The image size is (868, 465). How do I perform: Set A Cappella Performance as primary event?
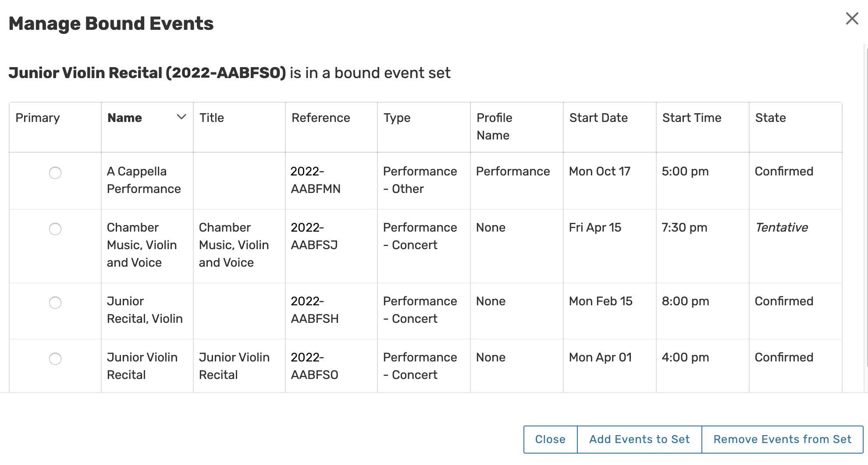pyautogui.click(x=55, y=173)
